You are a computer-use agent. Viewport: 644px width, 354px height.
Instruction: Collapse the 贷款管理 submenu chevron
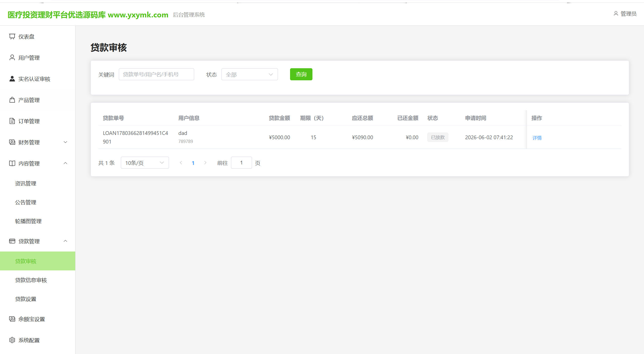65,241
